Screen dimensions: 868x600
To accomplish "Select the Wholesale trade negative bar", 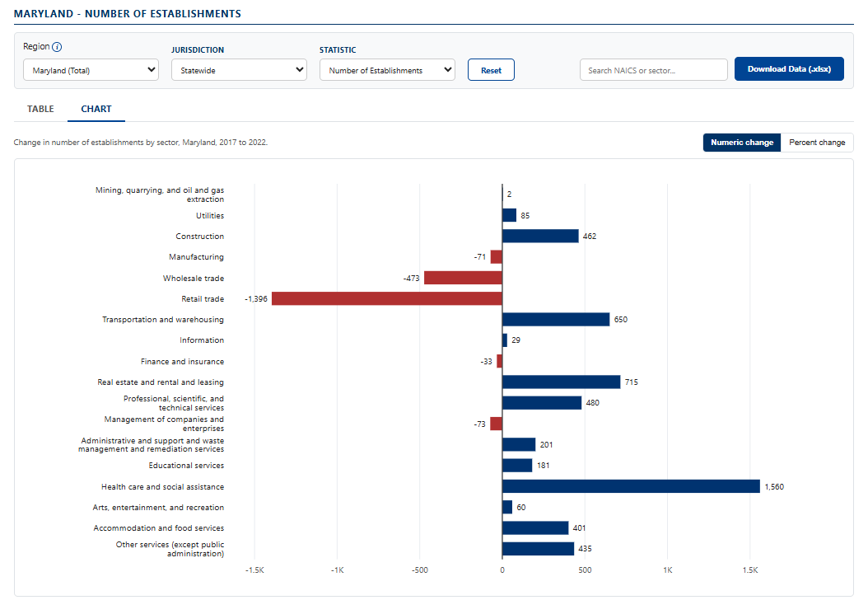I will click(464, 278).
